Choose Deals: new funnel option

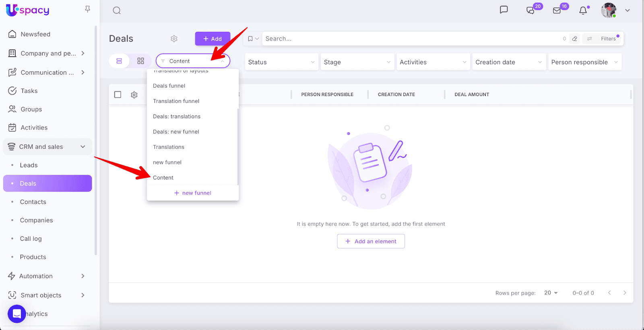click(x=192, y=131)
